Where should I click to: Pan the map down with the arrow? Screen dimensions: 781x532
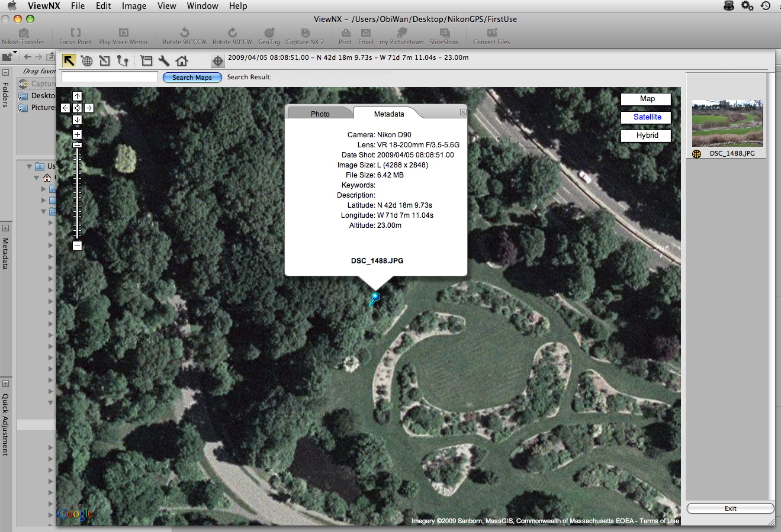click(77, 120)
